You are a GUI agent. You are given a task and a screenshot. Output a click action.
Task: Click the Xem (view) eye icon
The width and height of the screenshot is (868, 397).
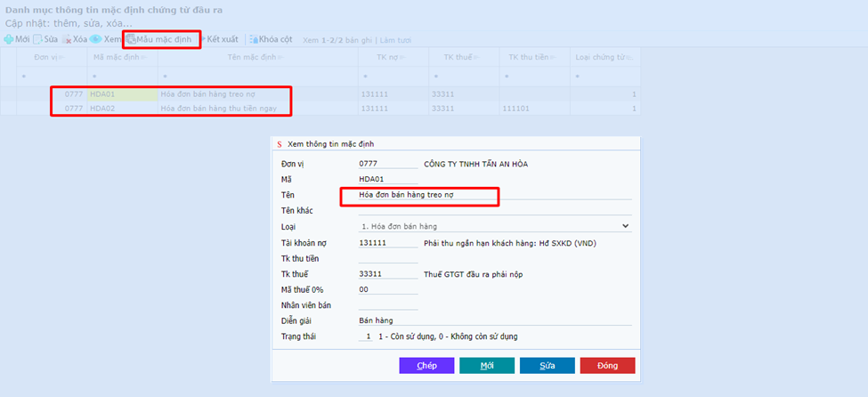click(95, 39)
